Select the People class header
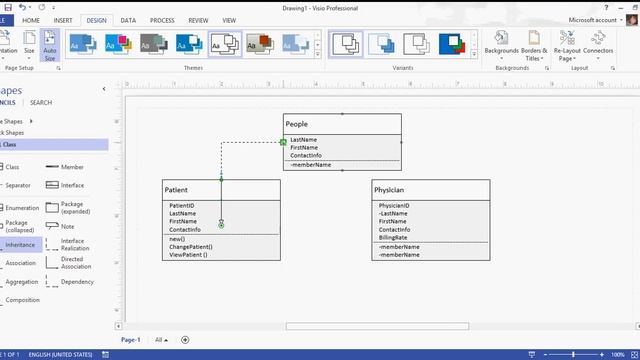This screenshot has height=360, width=640. point(342,124)
